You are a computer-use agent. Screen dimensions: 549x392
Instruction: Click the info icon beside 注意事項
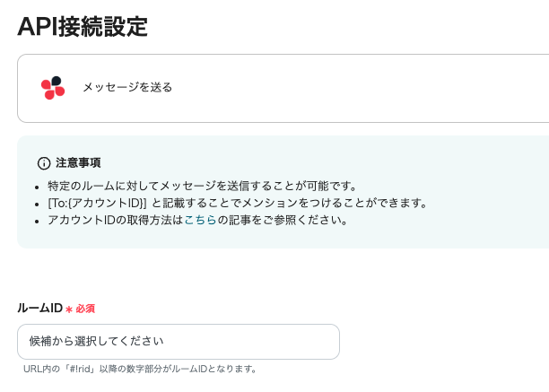[43, 163]
